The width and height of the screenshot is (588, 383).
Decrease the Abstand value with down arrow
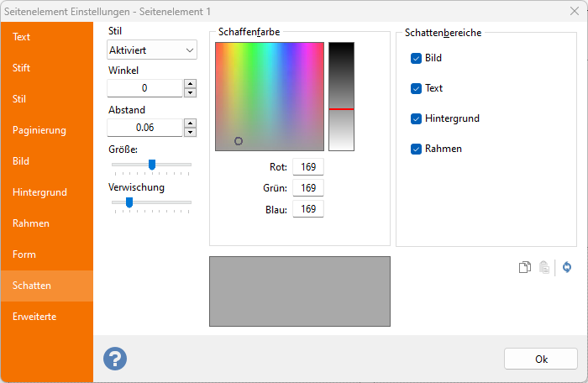tap(190, 132)
